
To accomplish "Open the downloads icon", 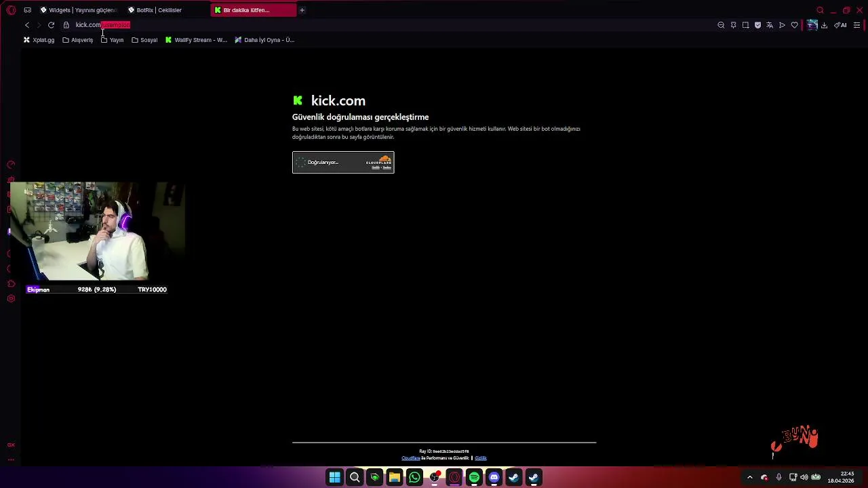I will click(x=824, y=25).
